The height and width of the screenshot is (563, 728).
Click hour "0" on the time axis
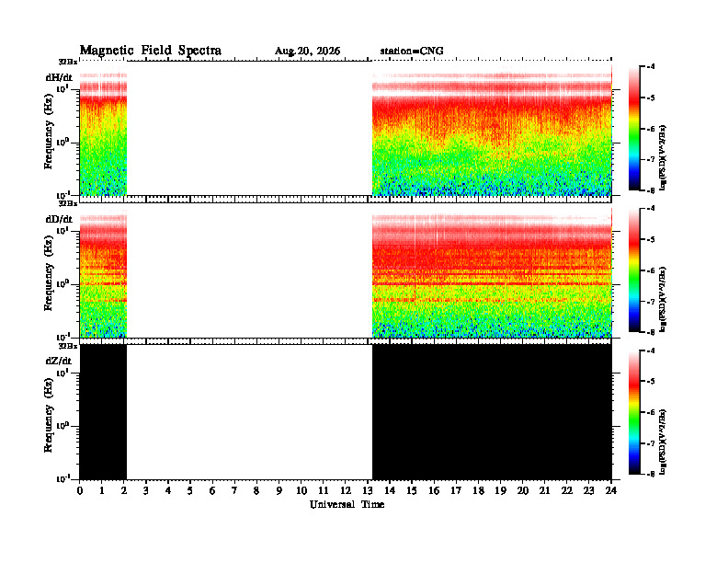pos(80,490)
